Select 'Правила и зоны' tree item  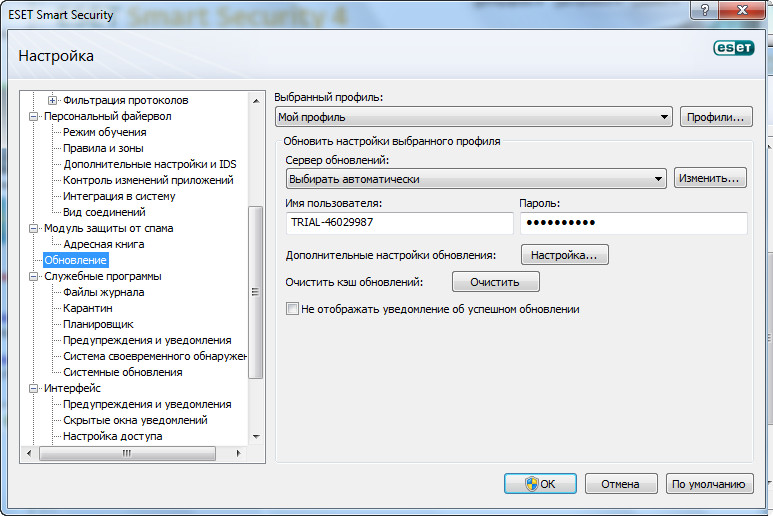(103, 148)
